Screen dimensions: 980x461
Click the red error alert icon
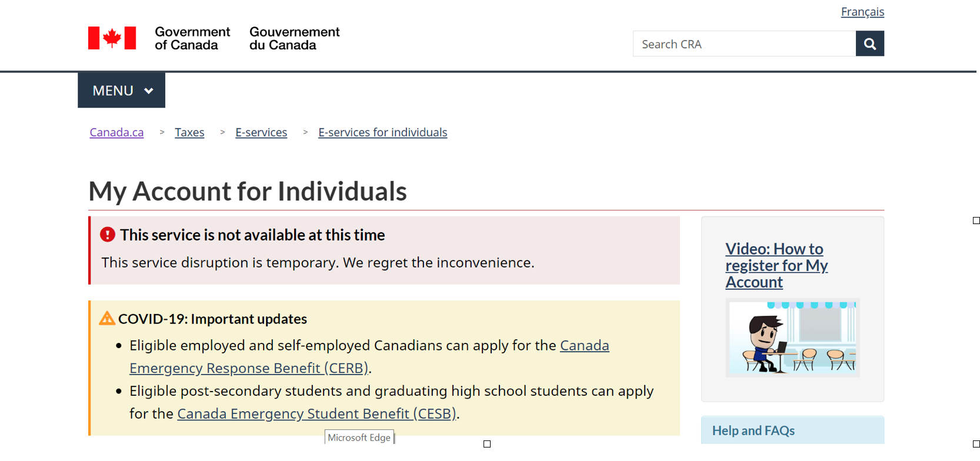(108, 235)
